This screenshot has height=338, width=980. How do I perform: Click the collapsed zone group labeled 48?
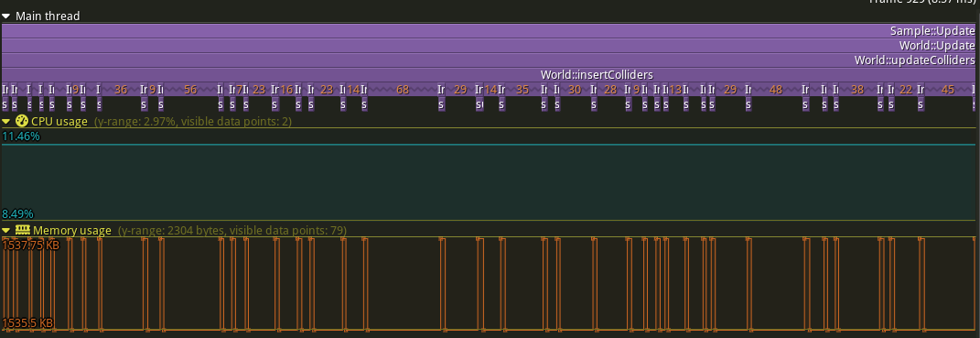pyautogui.click(x=776, y=90)
